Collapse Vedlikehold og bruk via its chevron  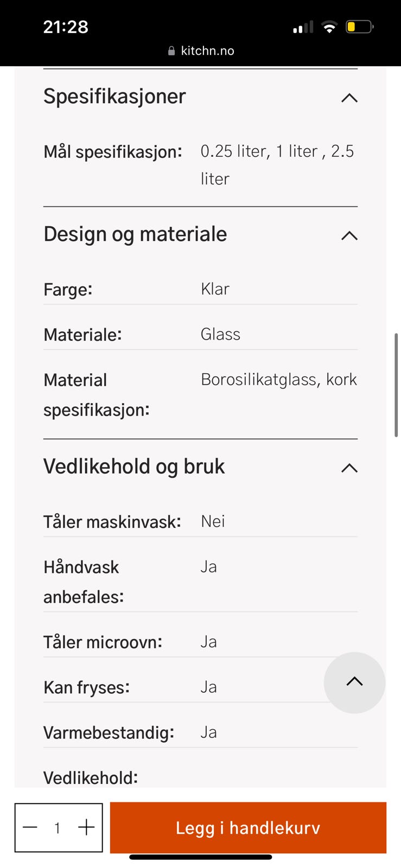(349, 468)
